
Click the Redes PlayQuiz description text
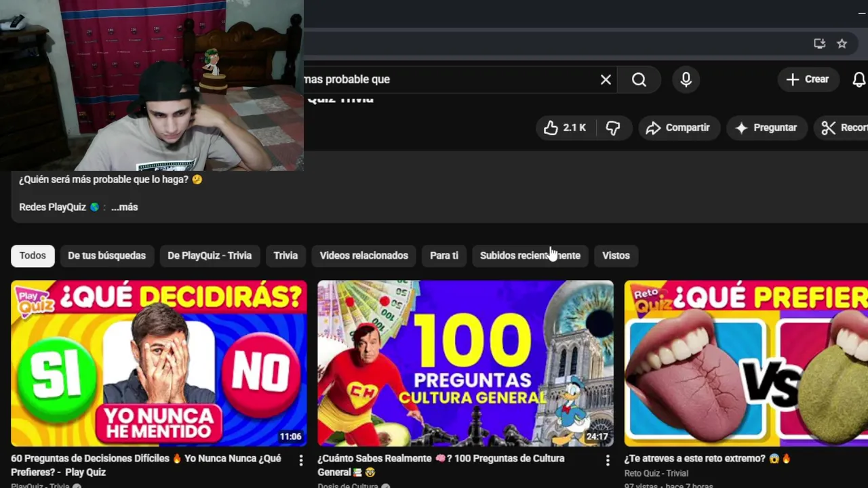[53, 207]
